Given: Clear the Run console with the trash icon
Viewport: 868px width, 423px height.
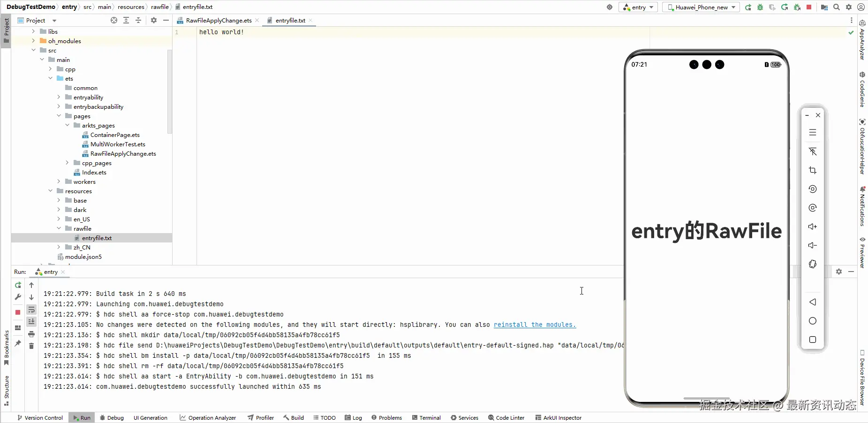Looking at the screenshot, I should click(31, 346).
